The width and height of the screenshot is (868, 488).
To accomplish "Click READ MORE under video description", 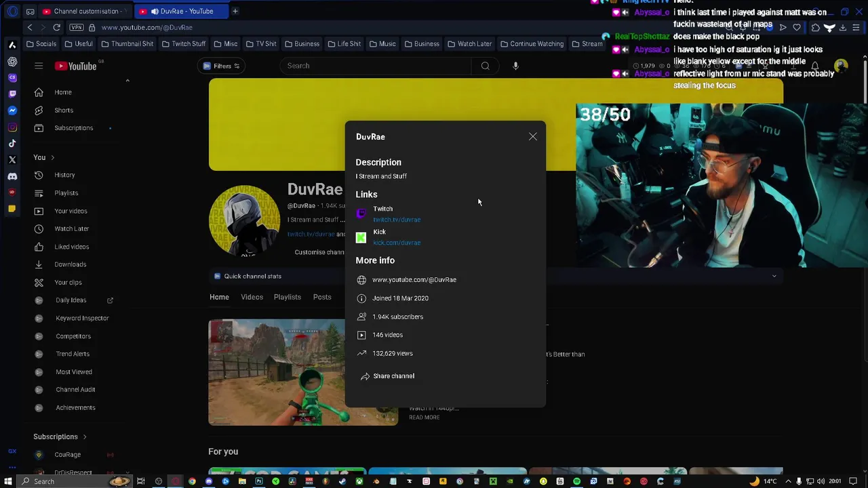I will 425,418.
